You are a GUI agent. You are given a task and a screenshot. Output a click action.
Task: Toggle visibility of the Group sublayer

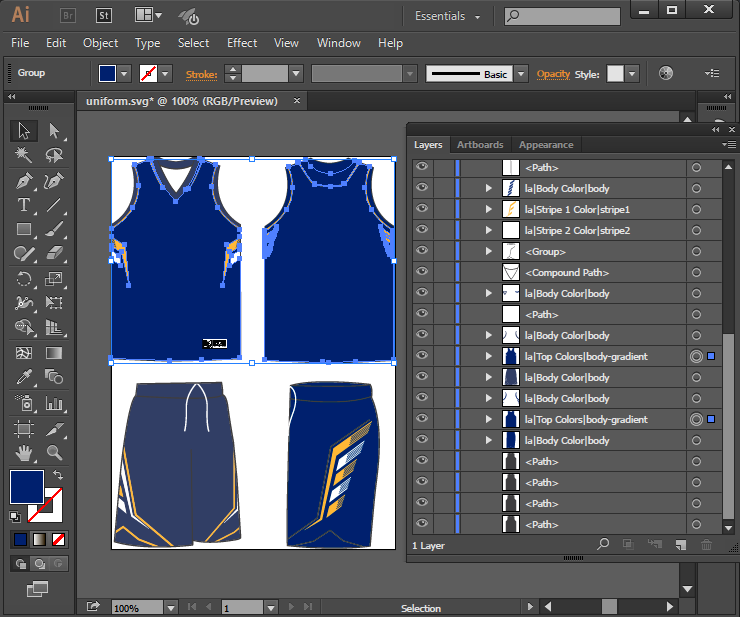pyautogui.click(x=422, y=250)
